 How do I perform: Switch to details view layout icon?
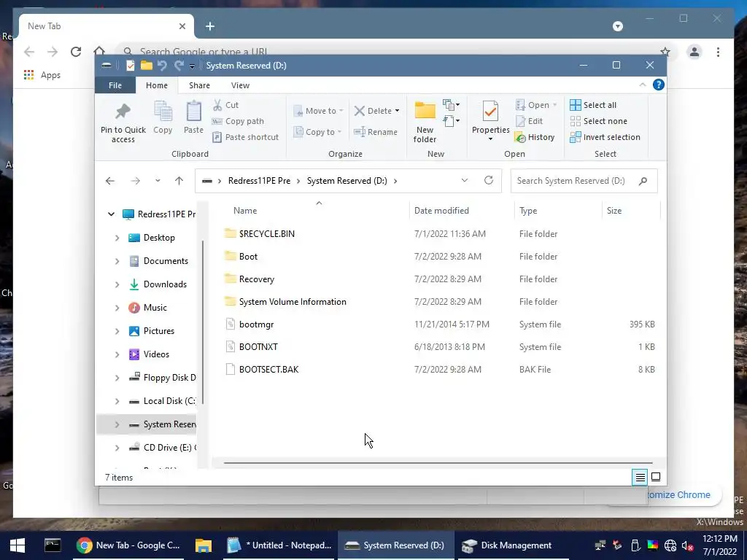coord(640,477)
